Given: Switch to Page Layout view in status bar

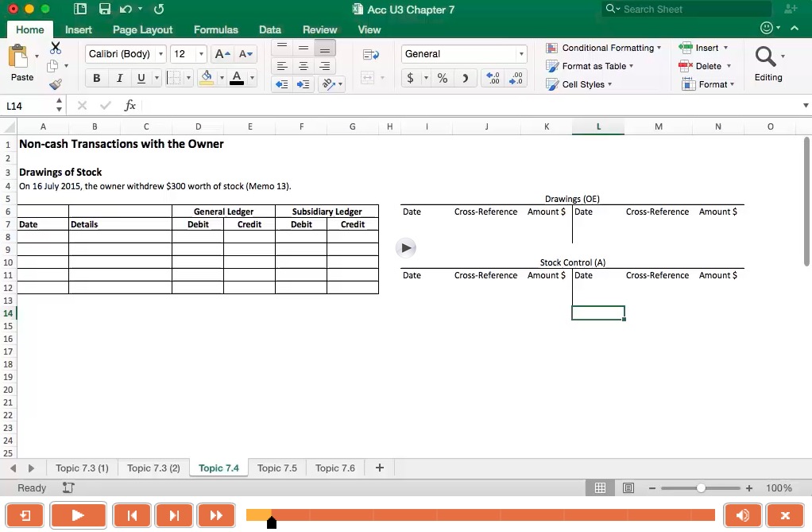Looking at the screenshot, I should click(628, 488).
